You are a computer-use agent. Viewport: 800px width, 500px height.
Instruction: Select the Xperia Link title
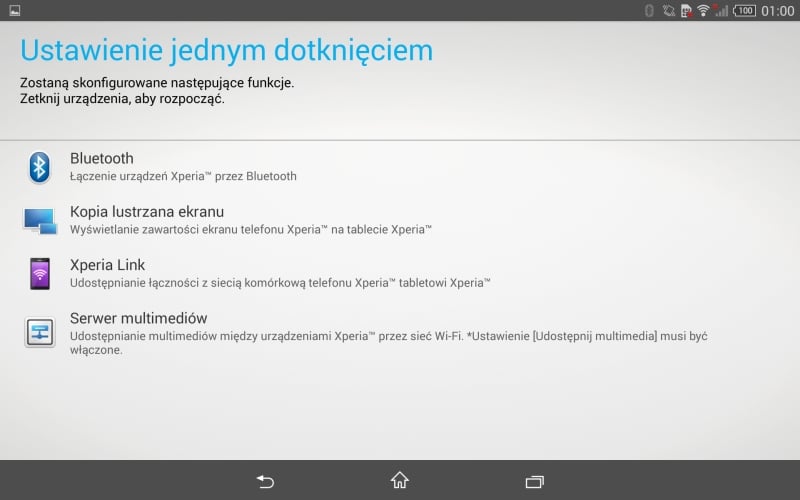107,265
